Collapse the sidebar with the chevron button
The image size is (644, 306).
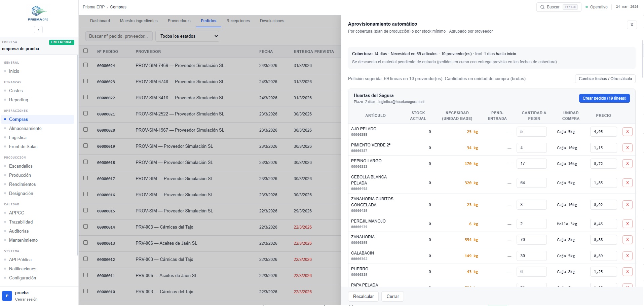click(x=38, y=30)
